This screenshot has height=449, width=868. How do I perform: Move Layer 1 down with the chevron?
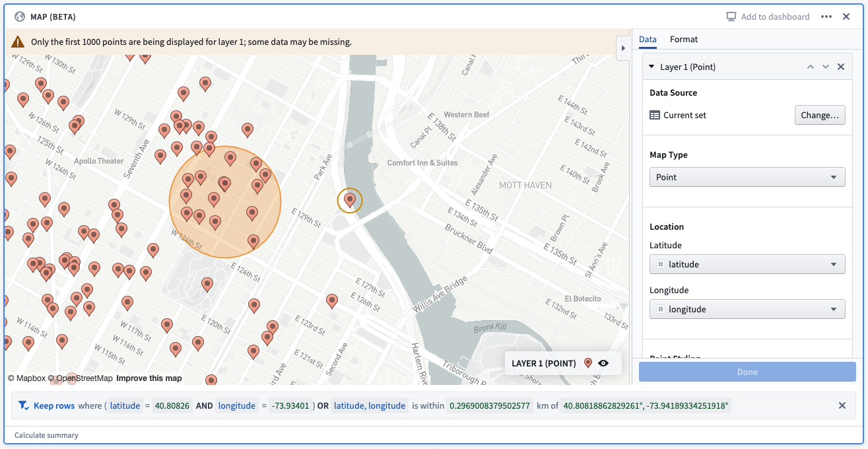pyautogui.click(x=825, y=67)
